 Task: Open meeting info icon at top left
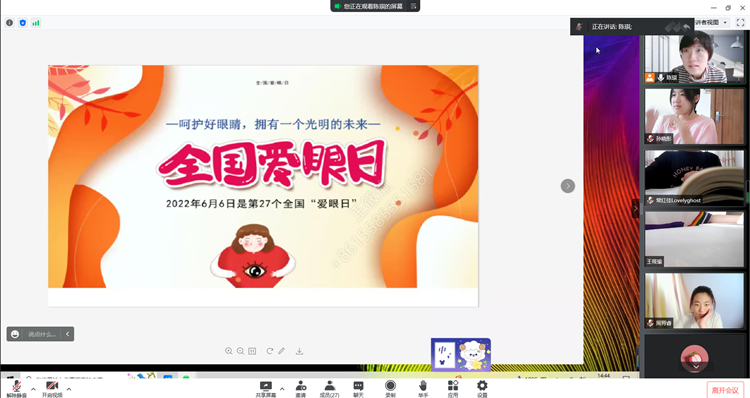point(10,22)
